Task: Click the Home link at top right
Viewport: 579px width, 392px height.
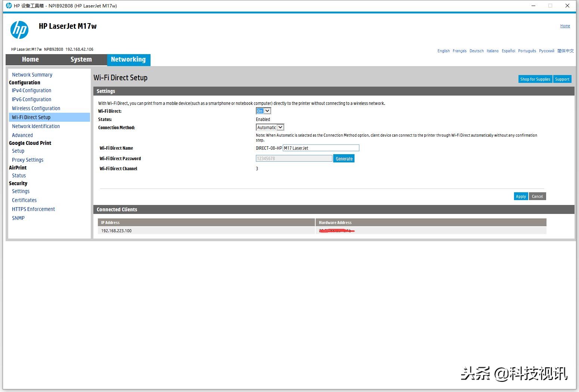Action: click(565, 26)
